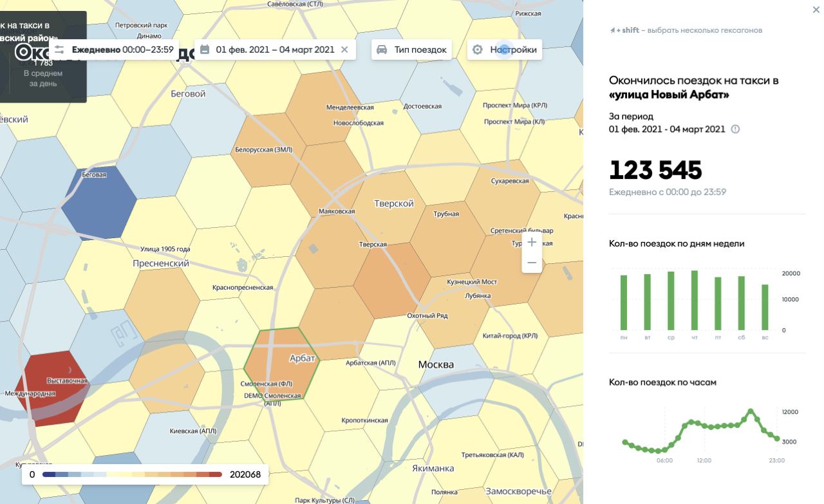
Task: Click the car icon in Тип поездок
Action: tap(382, 50)
